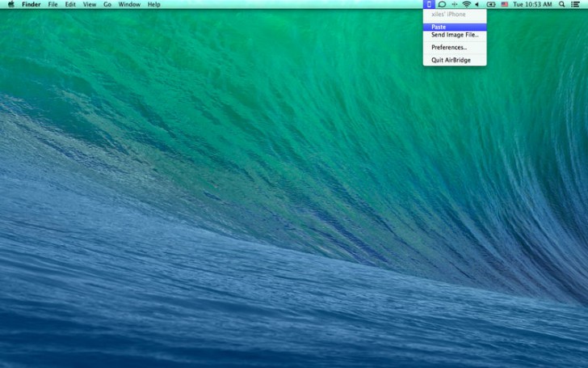This screenshot has height=368, width=588.
Task: Click the Tue 10:53 AM clock
Action: (x=532, y=5)
